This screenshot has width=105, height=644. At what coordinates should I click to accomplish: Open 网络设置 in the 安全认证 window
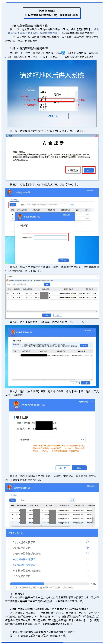point(83,402)
